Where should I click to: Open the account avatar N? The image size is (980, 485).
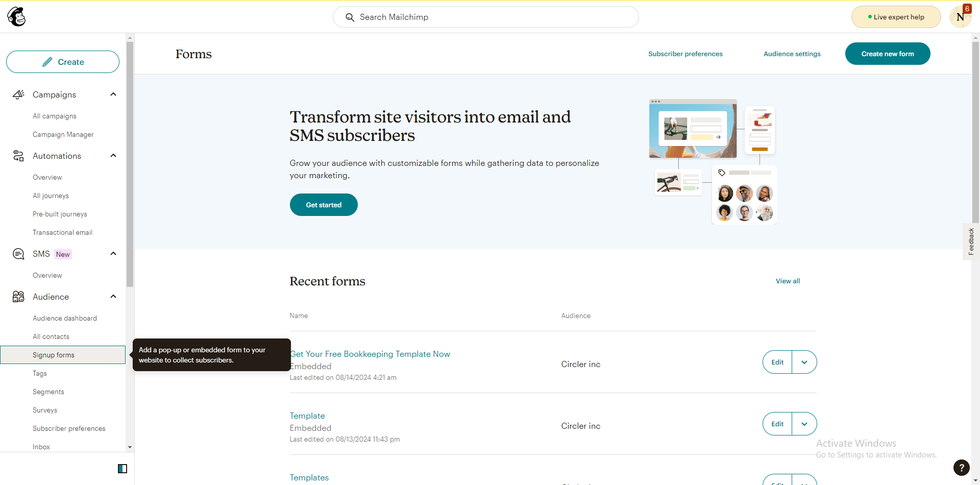coord(960,17)
